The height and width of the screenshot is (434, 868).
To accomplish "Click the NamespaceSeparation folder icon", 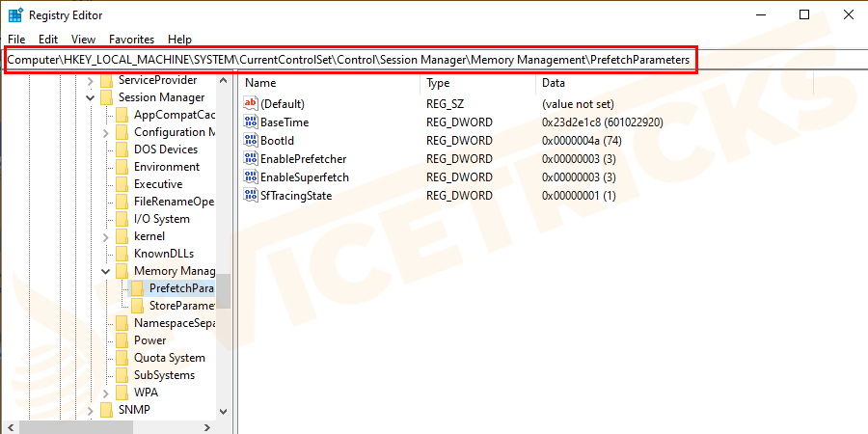I will point(122,323).
